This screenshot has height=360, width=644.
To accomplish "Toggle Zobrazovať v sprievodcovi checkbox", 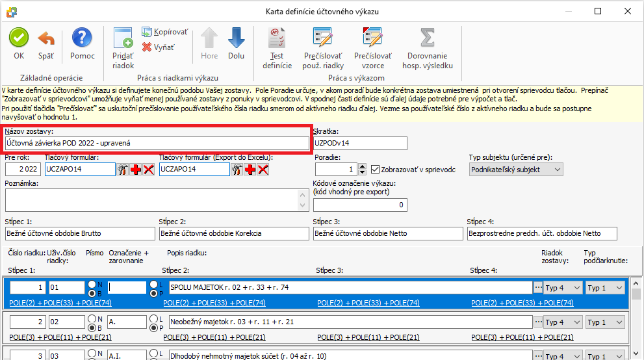I will pyautogui.click(x=375, y=170).
